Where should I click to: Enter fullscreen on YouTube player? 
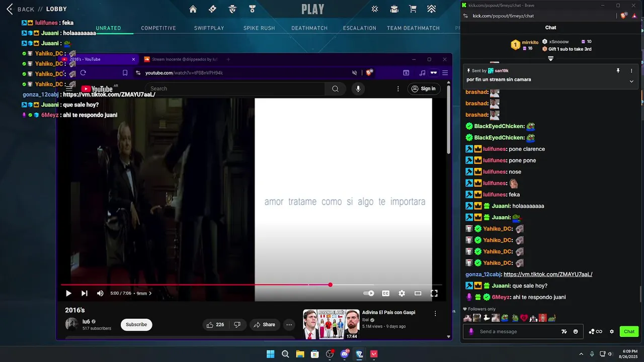click(x=434, y=293)
